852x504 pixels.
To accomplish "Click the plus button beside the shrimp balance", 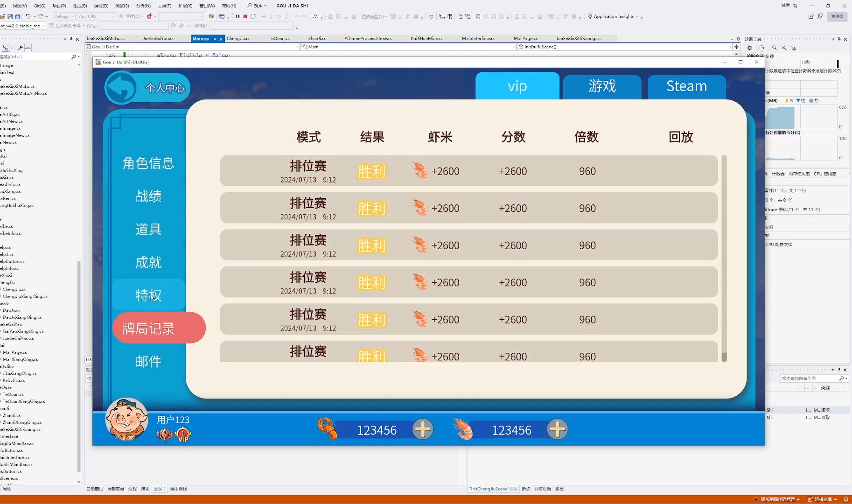I will 558,429.
